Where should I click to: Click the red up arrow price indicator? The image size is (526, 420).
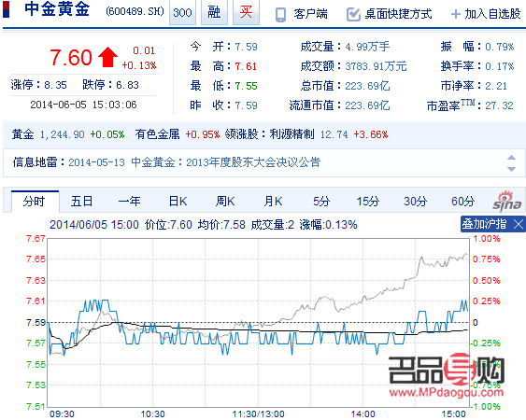107,57
